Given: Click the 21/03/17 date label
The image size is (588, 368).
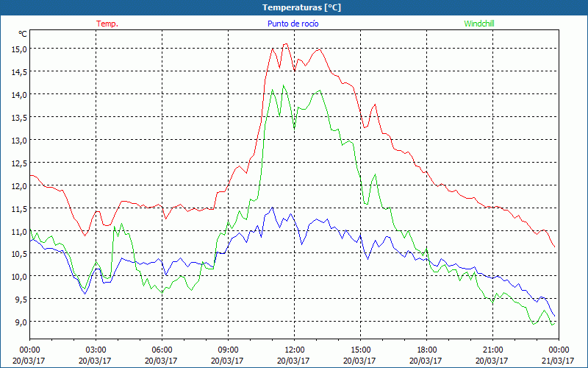Looking at the screenshot, I should (558, 361).
